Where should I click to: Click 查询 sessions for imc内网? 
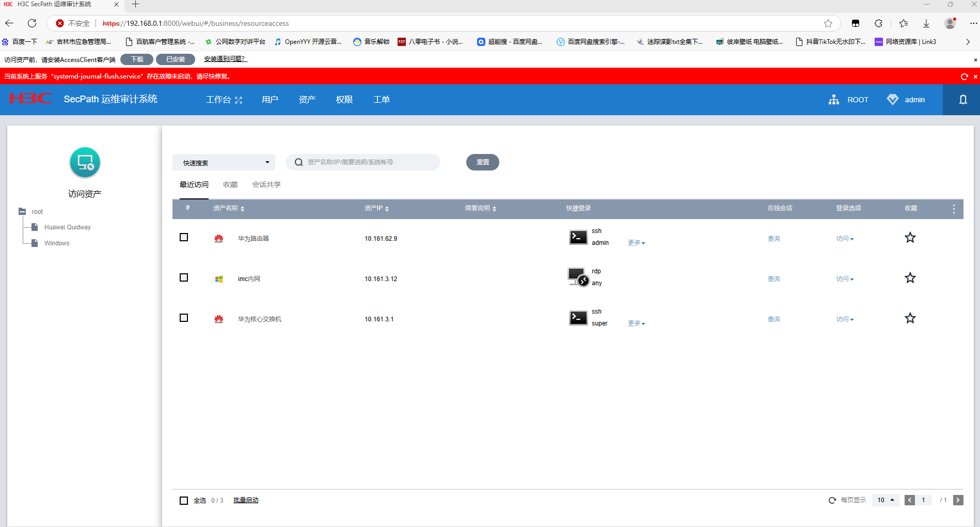(774, 279)
